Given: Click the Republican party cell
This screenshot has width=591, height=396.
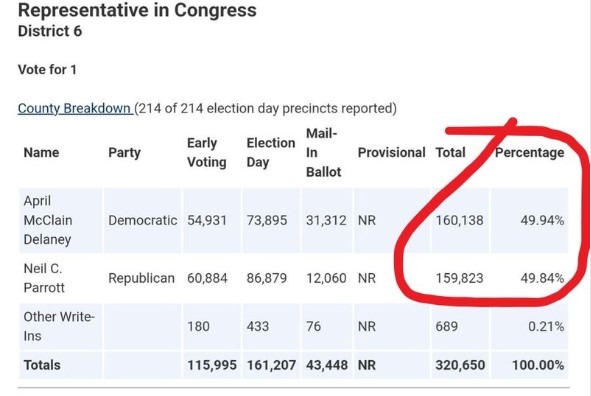Looking at the screenshot, I should (141, 278).
